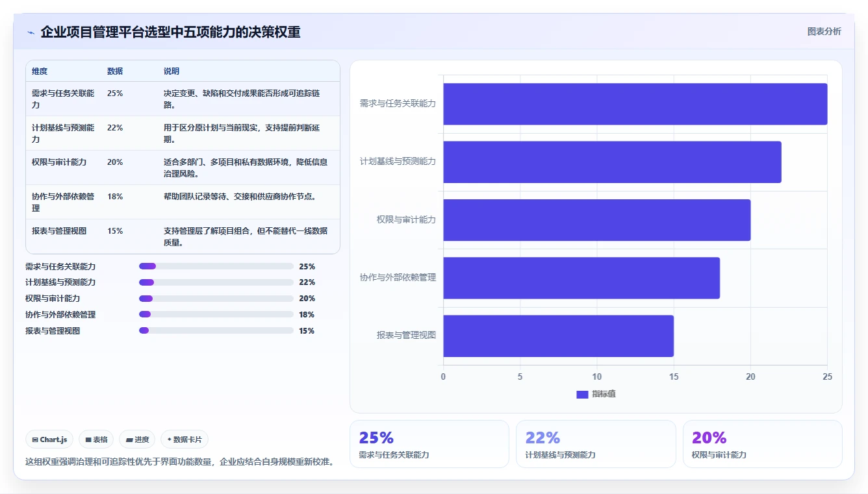Click the x-axis tick labeled 20

tap(750, 377)
